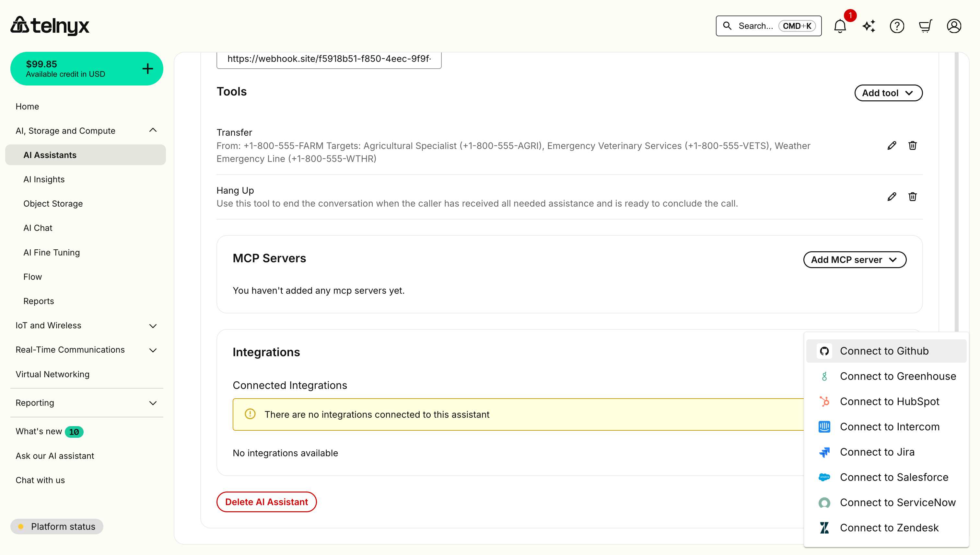Click the webhook URL input field

click(x=329, y=59)
